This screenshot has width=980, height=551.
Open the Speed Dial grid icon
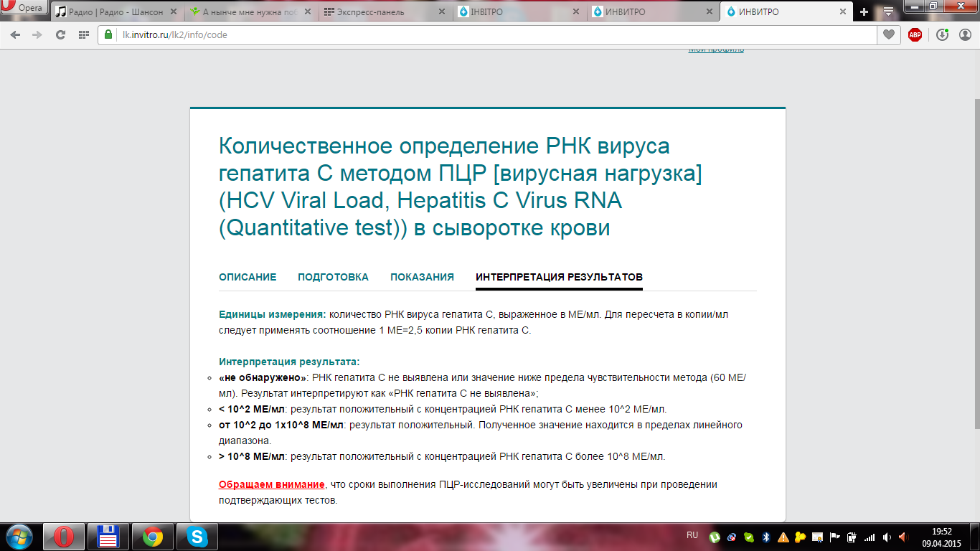pos(84,34)
